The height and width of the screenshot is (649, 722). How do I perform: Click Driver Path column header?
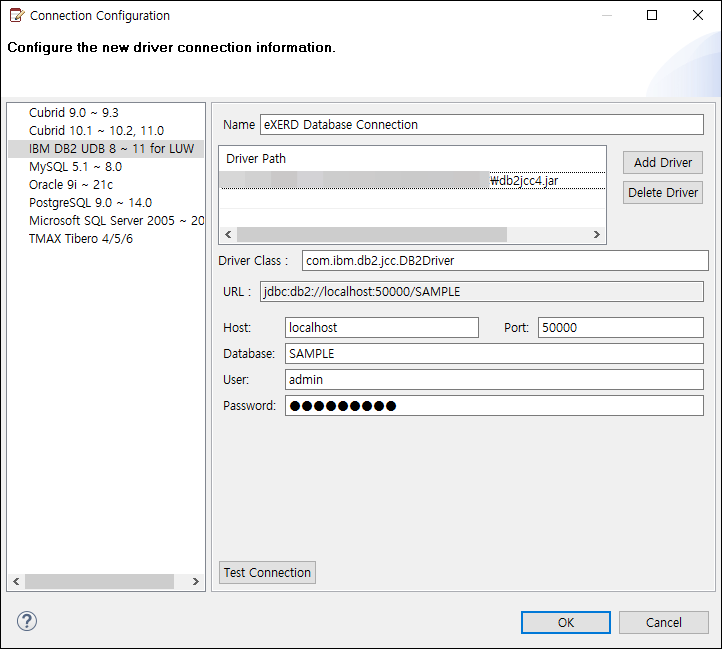point(256,159)
